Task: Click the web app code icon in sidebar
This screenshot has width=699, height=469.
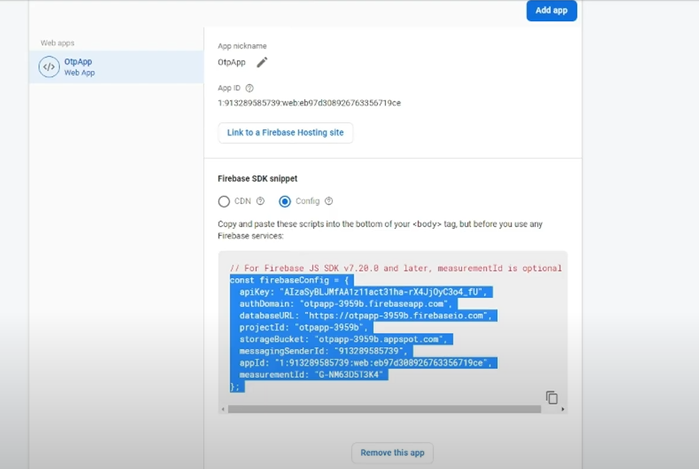Action: 48,67
